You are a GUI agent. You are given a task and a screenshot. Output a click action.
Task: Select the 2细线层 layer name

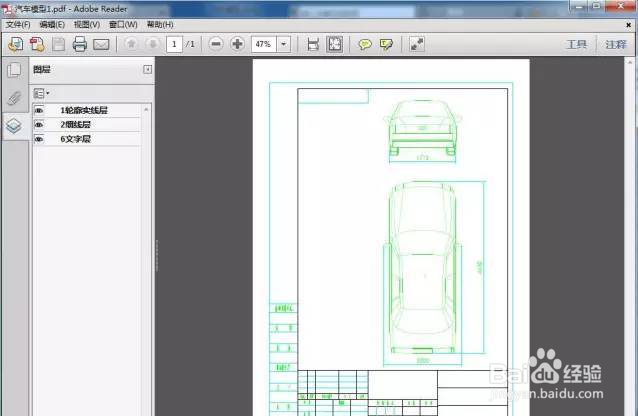tap(75, 125)
